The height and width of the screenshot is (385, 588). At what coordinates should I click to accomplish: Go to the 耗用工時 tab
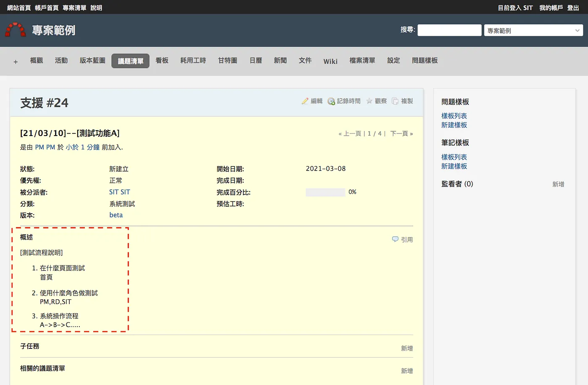193,60
